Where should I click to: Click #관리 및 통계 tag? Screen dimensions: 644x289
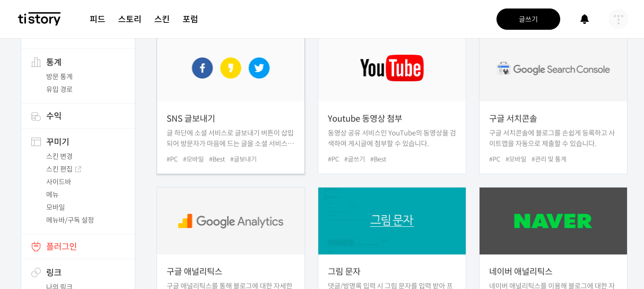tap(549, 159)
